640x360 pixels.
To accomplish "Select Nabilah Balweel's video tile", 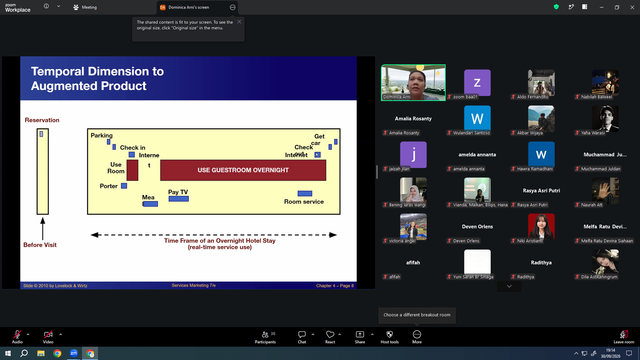I will pos(605,82).
